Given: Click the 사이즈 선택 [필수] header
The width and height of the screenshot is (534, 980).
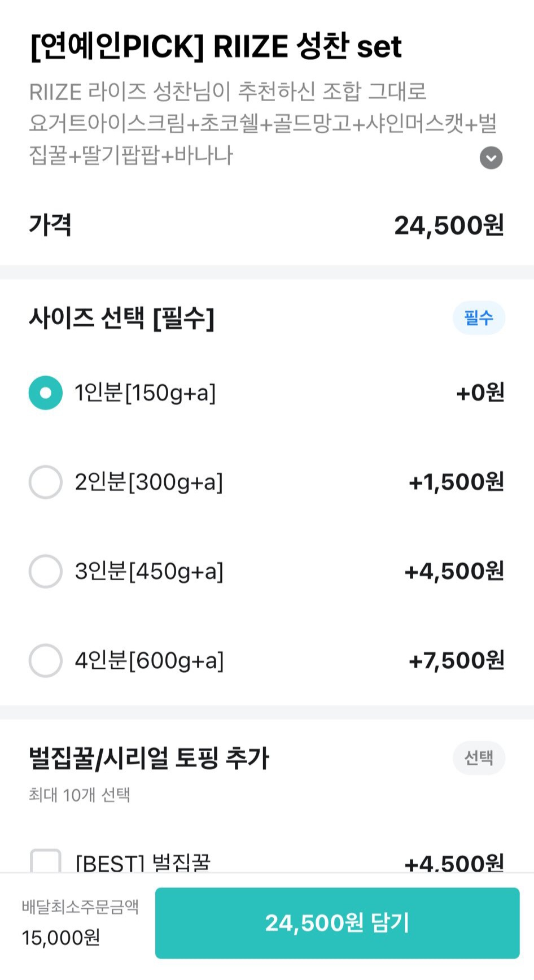Looking at the screenshot, I should click(122, 318).
